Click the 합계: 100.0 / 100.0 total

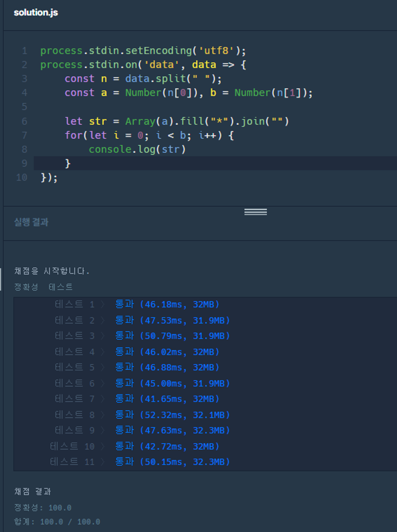click(57, 521)
